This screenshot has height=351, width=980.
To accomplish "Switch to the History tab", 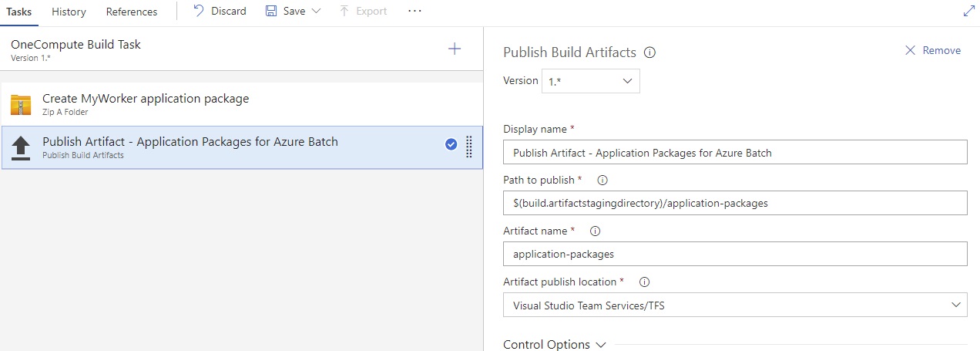I will coord(69,12).
